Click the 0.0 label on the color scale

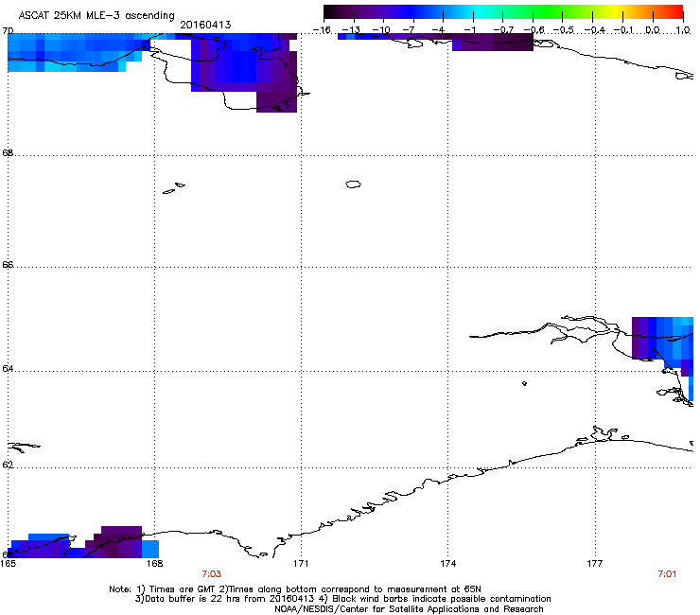653,30
